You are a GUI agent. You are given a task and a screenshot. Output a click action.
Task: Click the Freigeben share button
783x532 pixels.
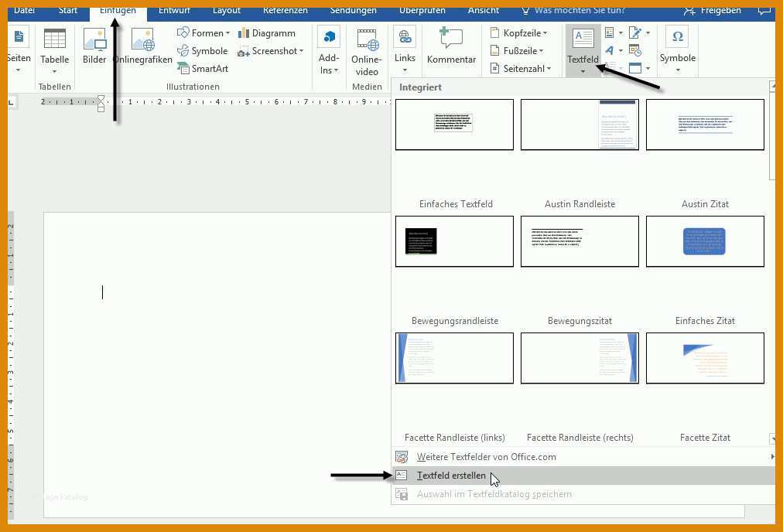tap(713, 11)
